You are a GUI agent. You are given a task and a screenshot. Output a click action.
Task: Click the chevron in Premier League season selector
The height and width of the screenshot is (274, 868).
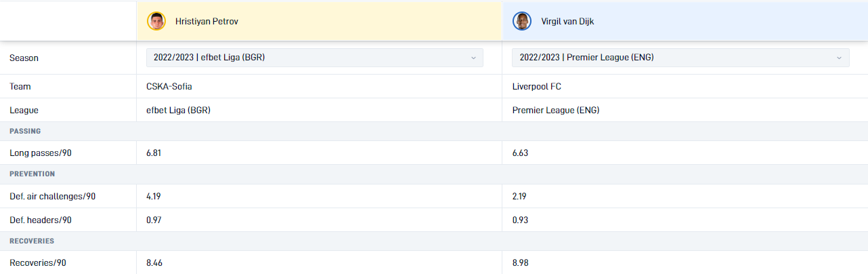(x=839, y=58)
